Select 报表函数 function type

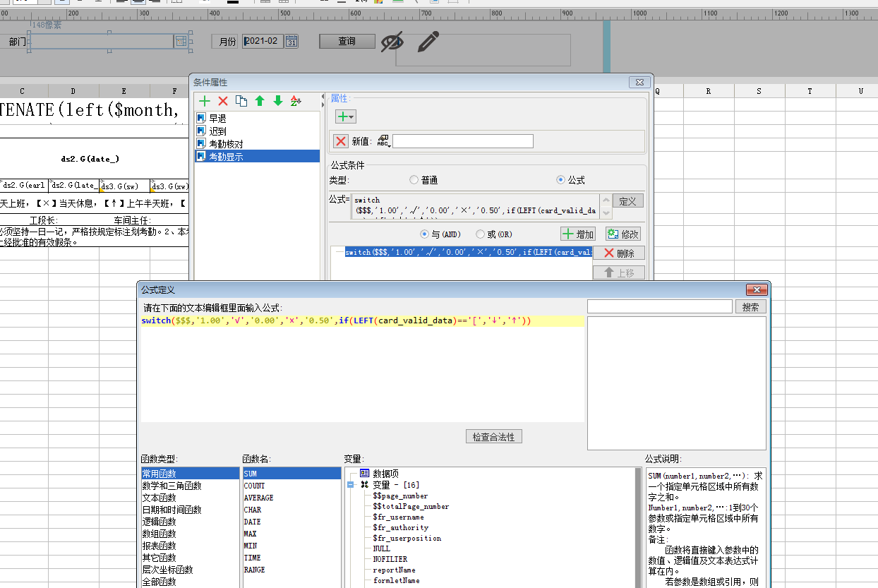point(190,546)
